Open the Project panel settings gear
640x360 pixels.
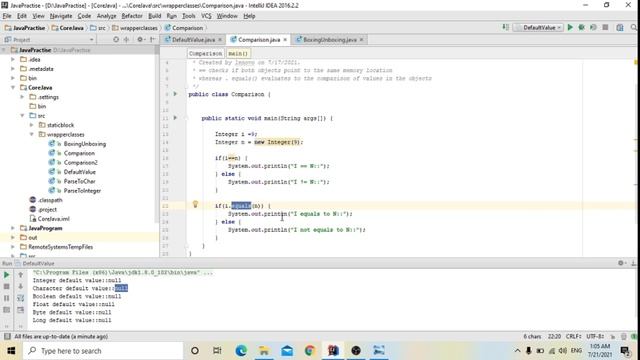140,40
